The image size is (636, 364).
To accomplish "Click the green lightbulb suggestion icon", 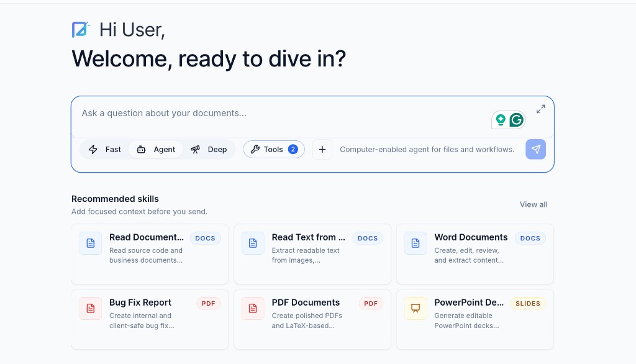I will pos(501,120).
